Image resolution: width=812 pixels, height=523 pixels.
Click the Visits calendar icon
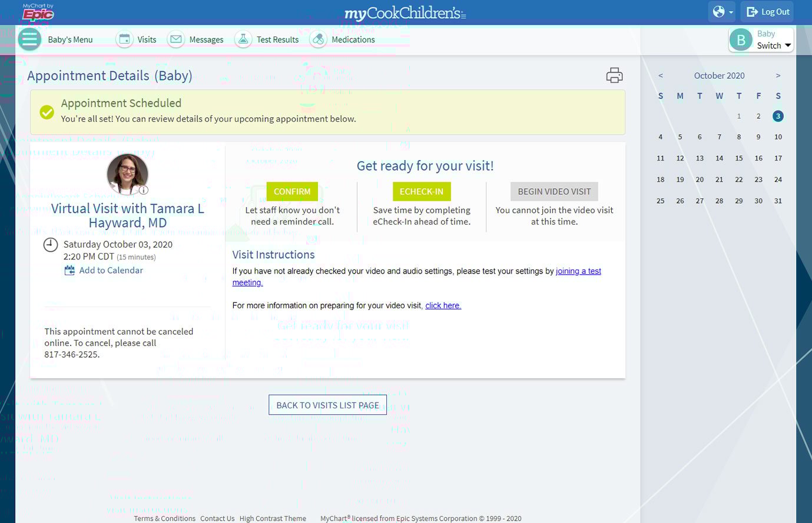[x=124, y=39]
